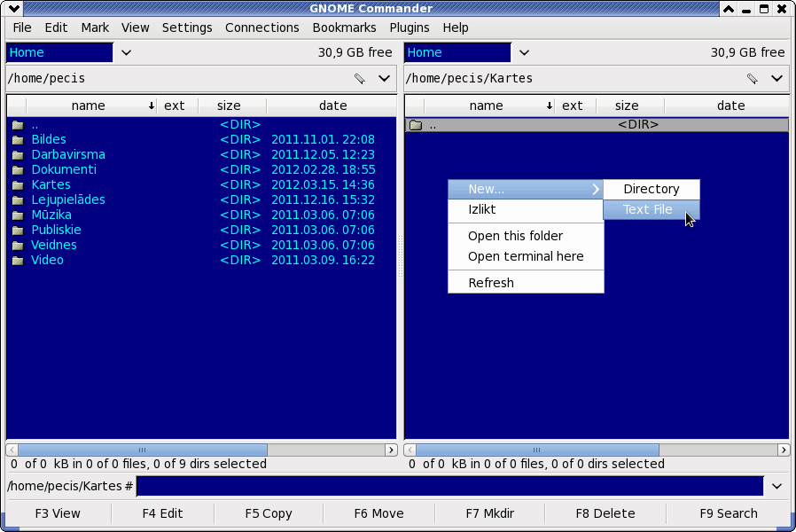The width and height of the screenshot is (796, 532).
Task: Click left panel scrollbar right arrow
Action: [x=391, y=450]
